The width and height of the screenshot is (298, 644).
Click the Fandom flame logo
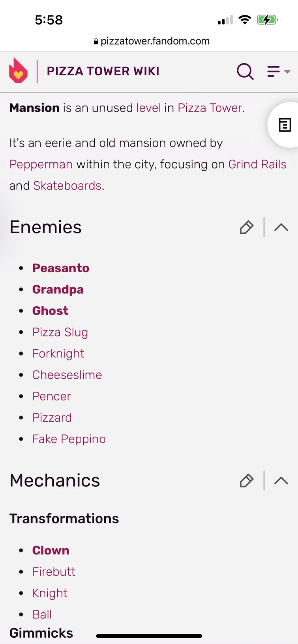[x=17, y=71]
